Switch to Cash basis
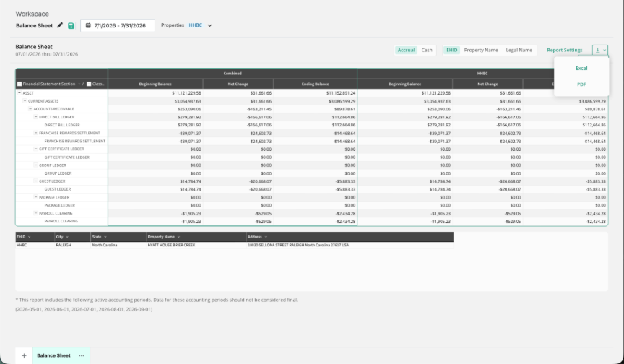This screenshot has height=364, width=624. pos(427,50)
